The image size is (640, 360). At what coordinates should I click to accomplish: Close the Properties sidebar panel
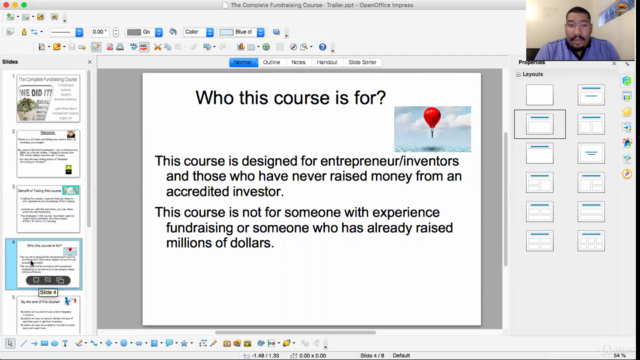coord(614,63)
